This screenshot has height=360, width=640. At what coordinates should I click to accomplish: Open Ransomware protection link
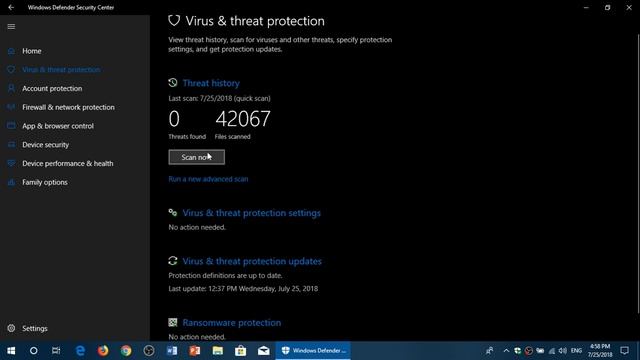tap(232, 323)
